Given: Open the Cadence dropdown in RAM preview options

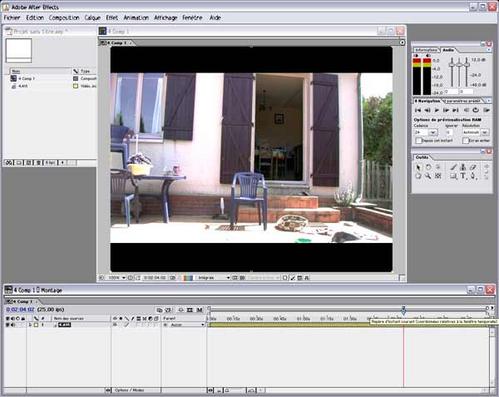Looking at the screenshot, I should pos(433,132).
